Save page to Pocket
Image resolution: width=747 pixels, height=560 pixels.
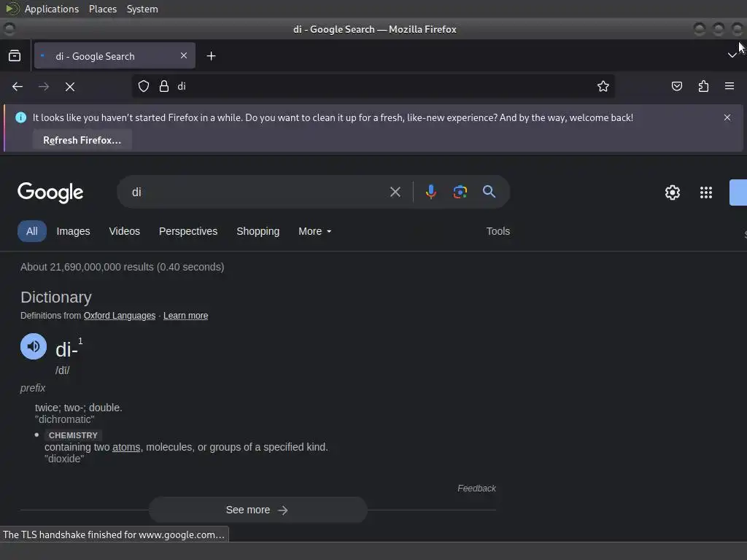[676, 86]
